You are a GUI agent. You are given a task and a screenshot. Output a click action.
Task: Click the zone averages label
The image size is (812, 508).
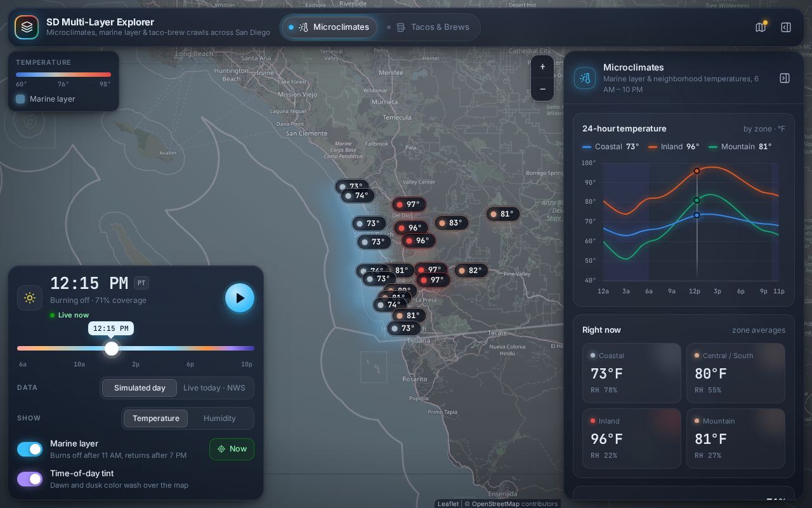(759, 330)
